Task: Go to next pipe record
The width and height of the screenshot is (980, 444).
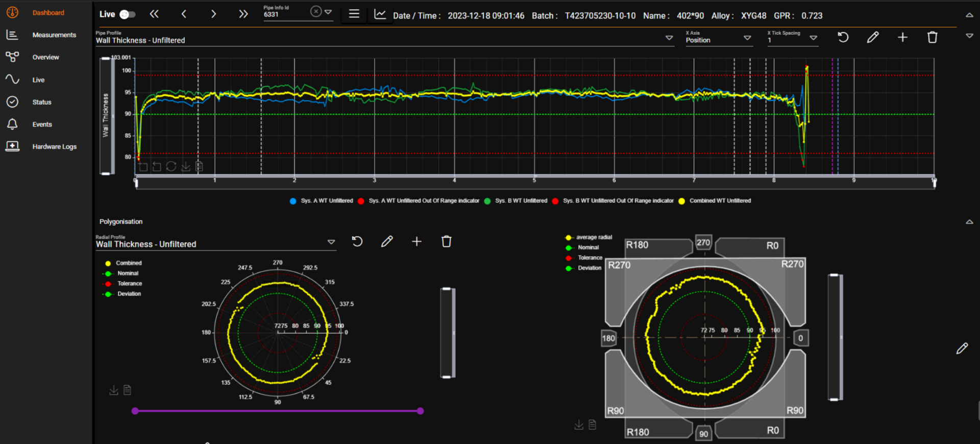Action: point(213,14)
